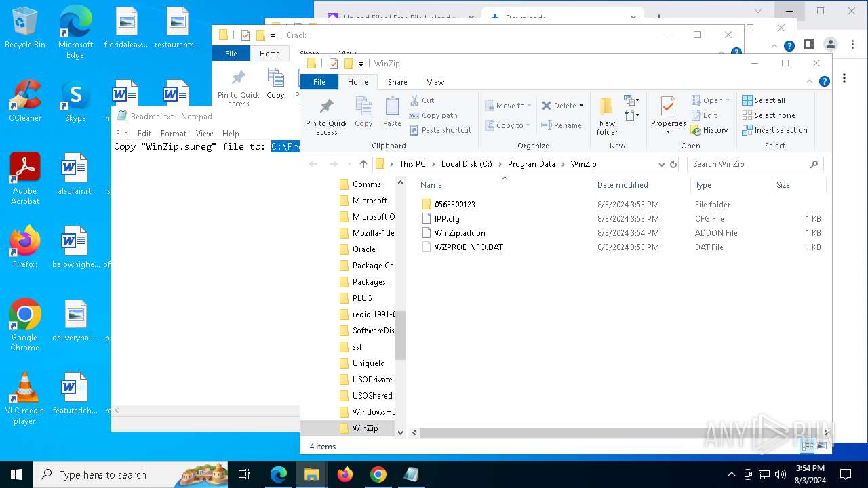
Task: Click the Windows Start button
Action: point(16,474)
